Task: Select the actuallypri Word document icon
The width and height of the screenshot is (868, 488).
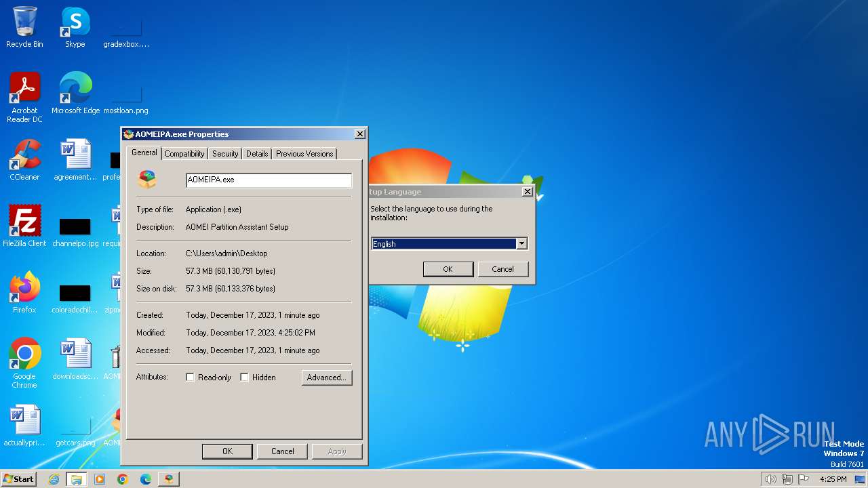Action: (24, 426)
